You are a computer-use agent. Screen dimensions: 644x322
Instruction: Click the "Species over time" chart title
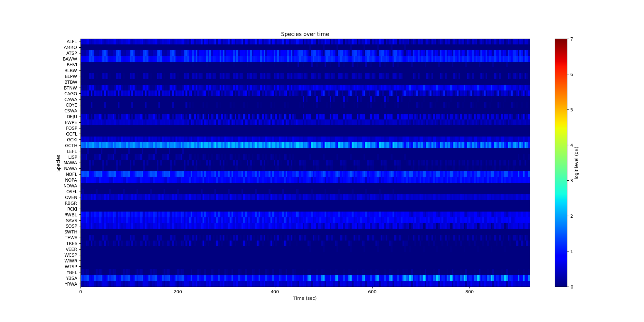305,34
